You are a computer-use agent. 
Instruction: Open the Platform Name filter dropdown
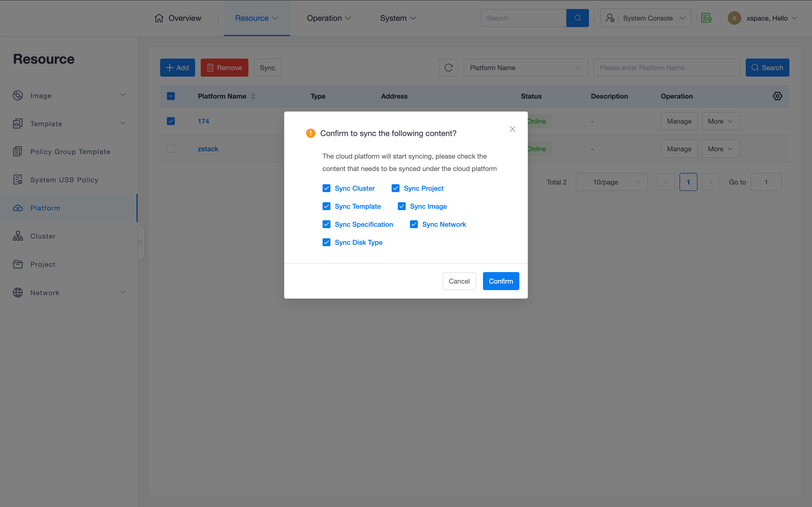(525, 68)
